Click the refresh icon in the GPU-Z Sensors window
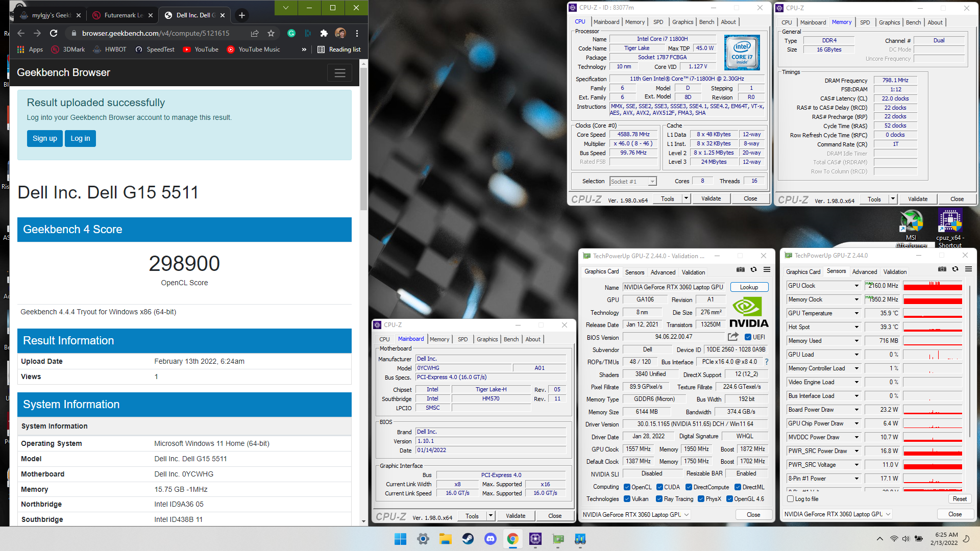This screenshot has height=551, width=980. 955,269
